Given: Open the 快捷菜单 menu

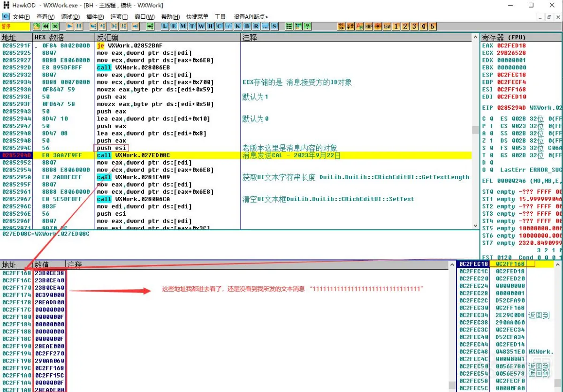Looking at the screenshot, I should [197, 17].
